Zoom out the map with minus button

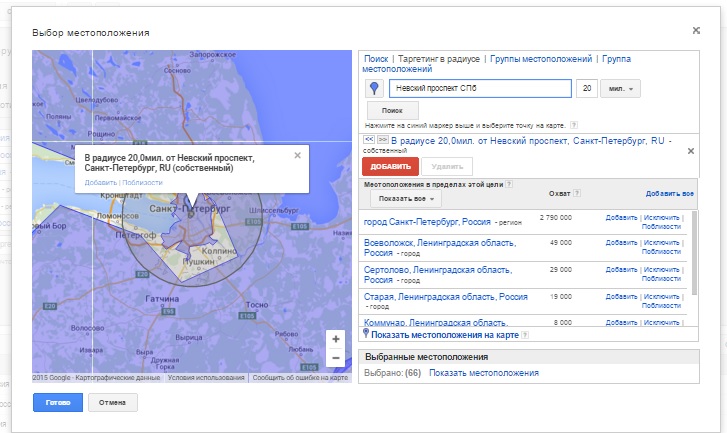click(x=336, y=358)
